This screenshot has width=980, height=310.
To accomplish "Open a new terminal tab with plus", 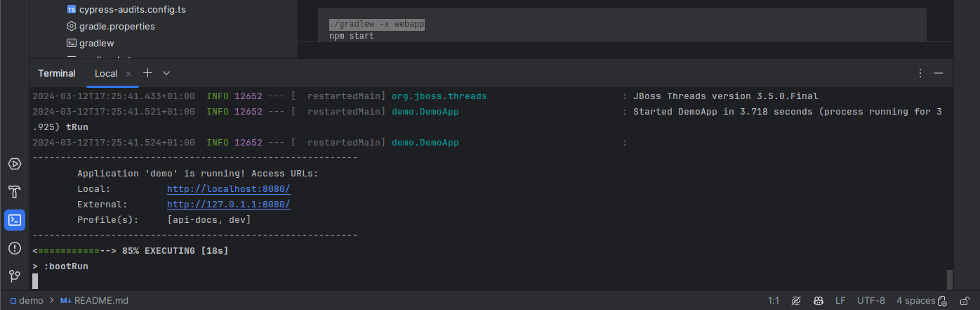I will tap(147, 73).
